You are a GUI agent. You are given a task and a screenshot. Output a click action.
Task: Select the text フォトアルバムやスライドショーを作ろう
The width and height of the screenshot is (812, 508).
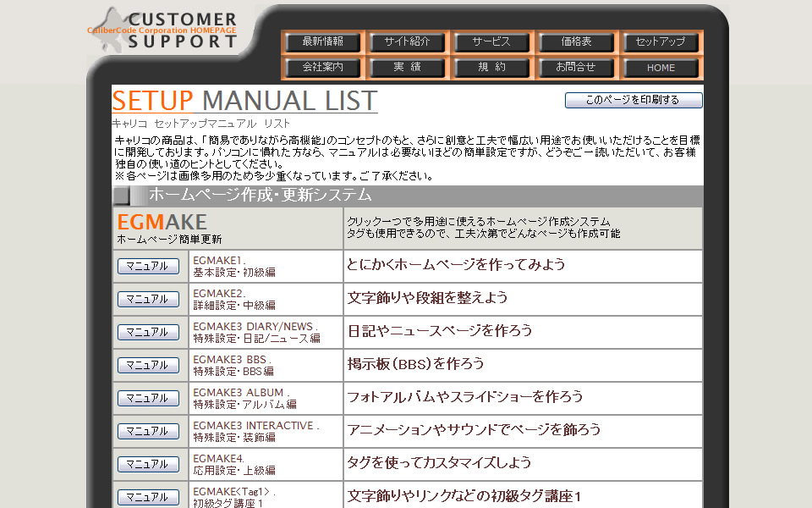click(x=465, y=397)
